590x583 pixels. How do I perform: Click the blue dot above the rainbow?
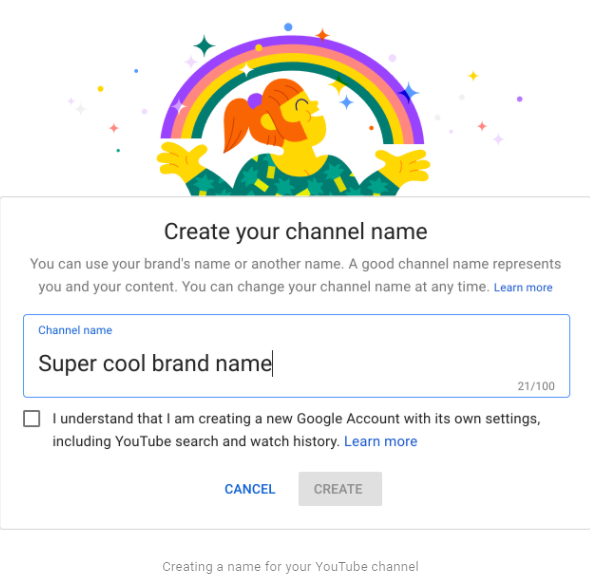(x=288, y=27)
